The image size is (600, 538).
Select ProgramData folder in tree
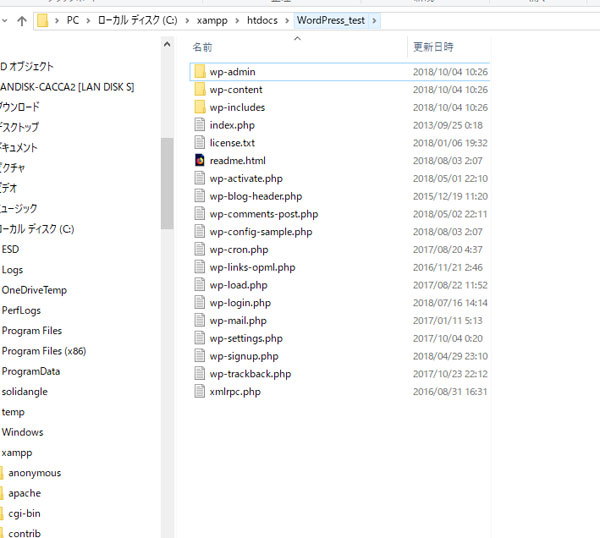click(x=31, y=371)
